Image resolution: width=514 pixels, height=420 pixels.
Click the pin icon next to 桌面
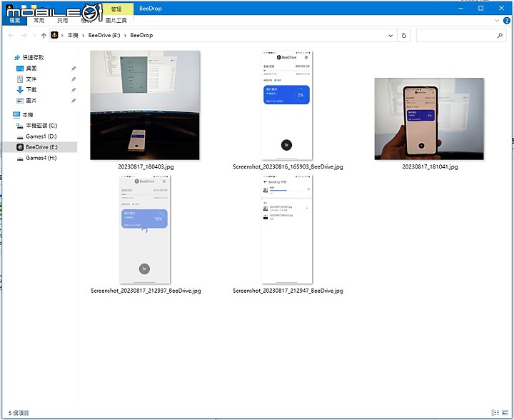point(74,69)
